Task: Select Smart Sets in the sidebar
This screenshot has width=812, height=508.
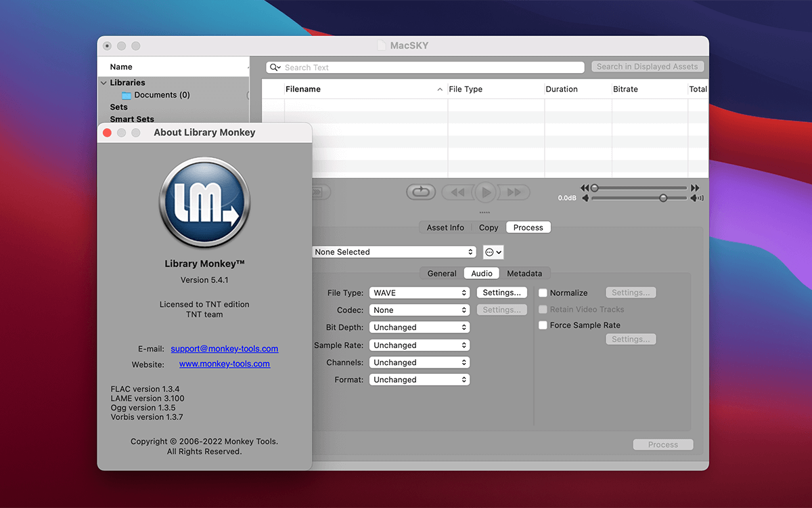Action: [x=132, y=119]
